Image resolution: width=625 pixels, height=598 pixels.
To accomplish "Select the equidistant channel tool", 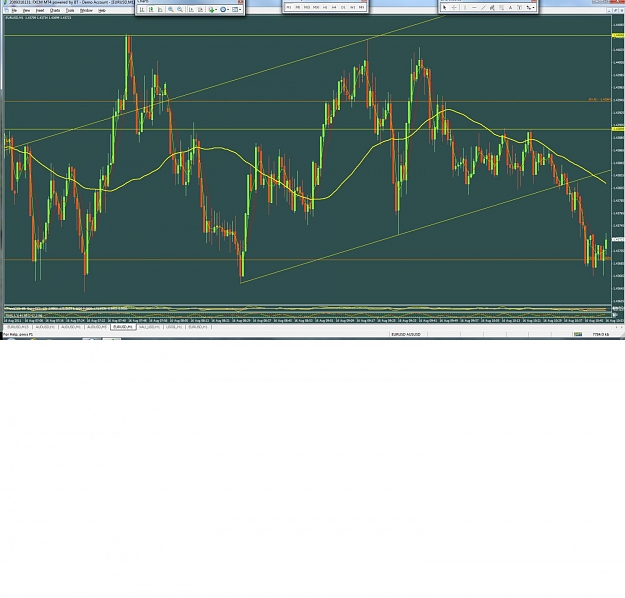I will pos(492,8).
